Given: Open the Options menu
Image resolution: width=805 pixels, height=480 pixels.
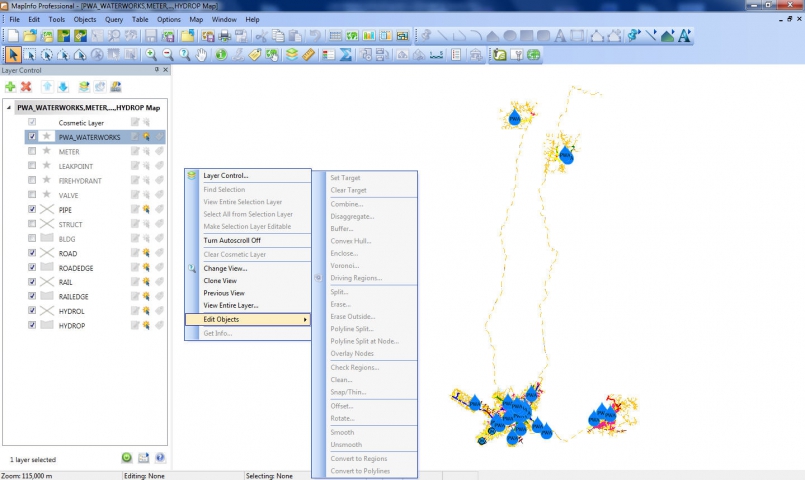Looking at the screenshot, I should coord(169,20).
